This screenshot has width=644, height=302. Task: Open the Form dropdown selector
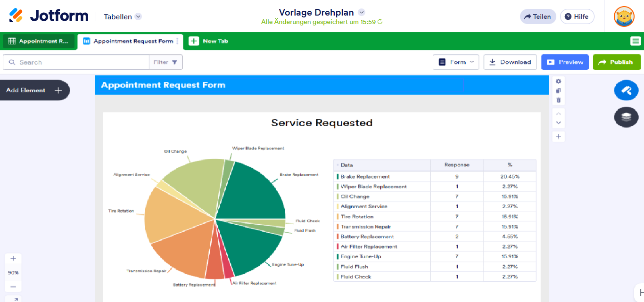455,62
